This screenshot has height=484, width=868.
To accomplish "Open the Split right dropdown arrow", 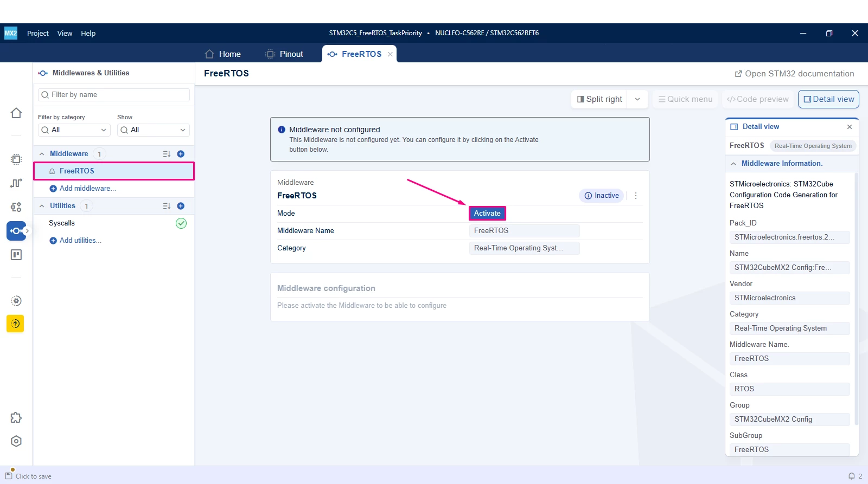I will [x=637, y=99].
